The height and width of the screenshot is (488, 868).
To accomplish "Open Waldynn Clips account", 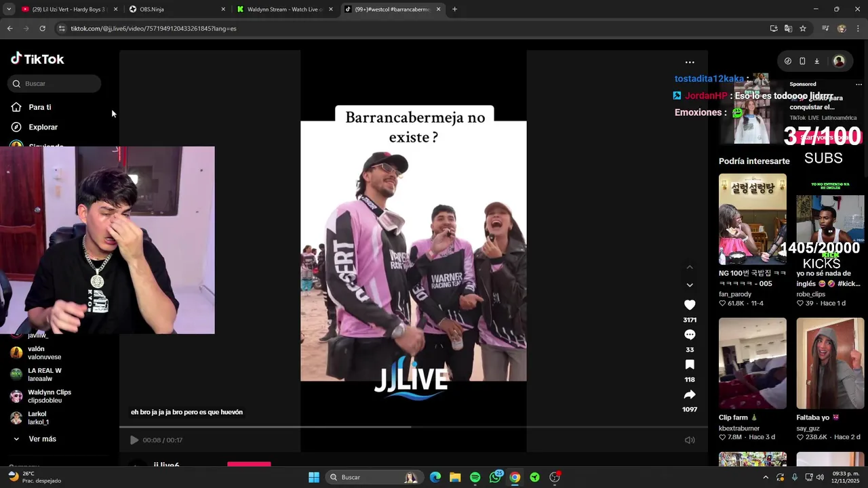I will 49,396.
